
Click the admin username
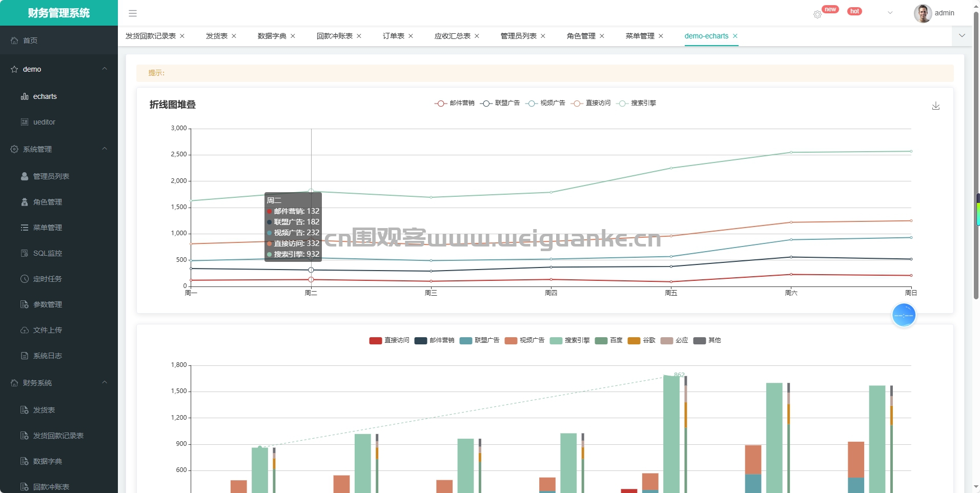coord(944,13)
